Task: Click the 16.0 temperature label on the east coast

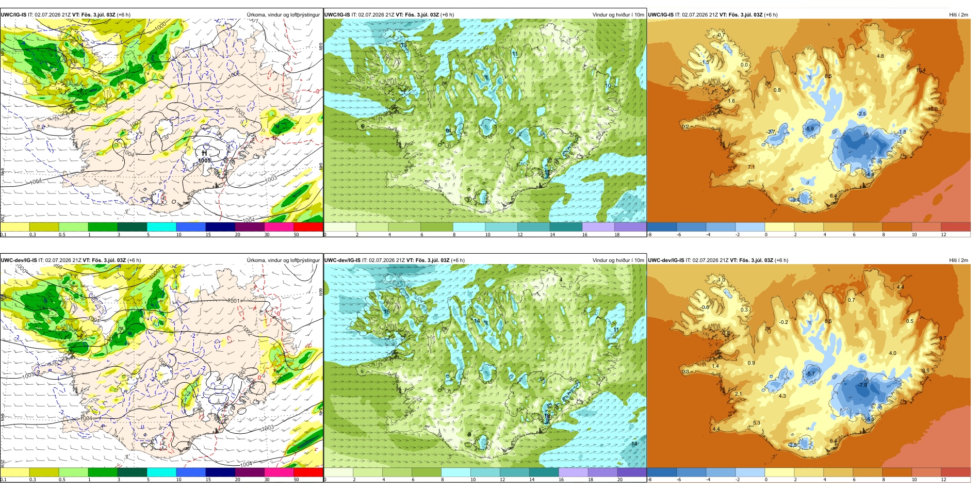Action: [933, 109]
